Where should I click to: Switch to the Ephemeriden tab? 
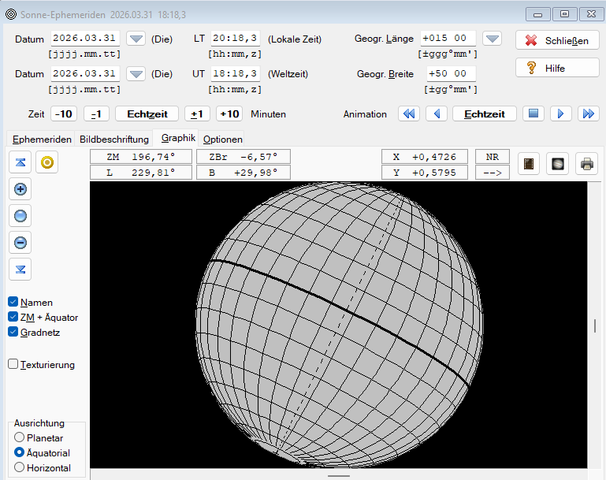[x=41, y=139]
